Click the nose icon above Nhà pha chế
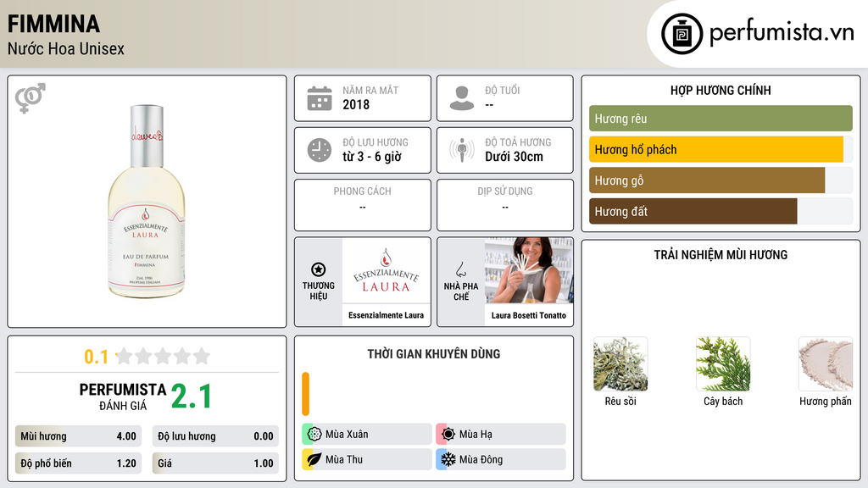Viewport: 868px width, 488px height. click(x=460, y=269)
